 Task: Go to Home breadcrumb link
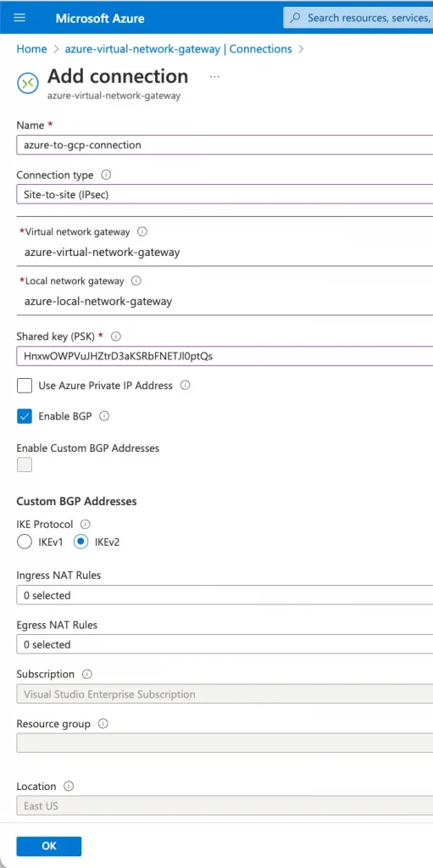[x=31, y=48]
